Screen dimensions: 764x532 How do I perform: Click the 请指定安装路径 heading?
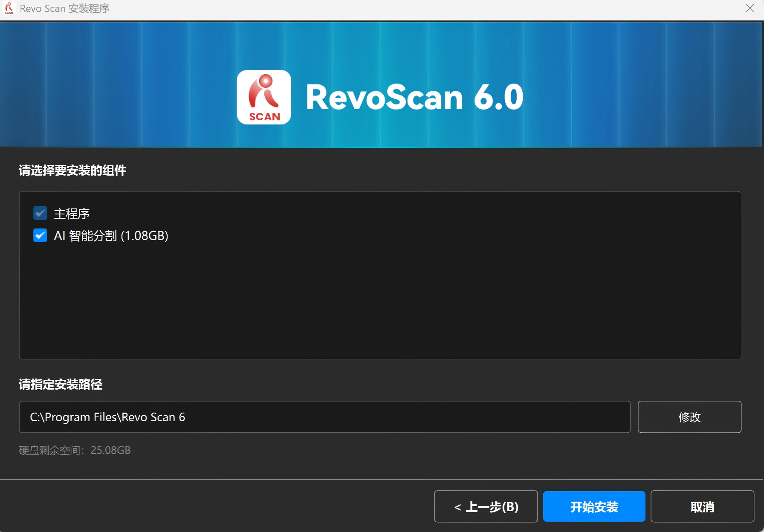[61, 385]
